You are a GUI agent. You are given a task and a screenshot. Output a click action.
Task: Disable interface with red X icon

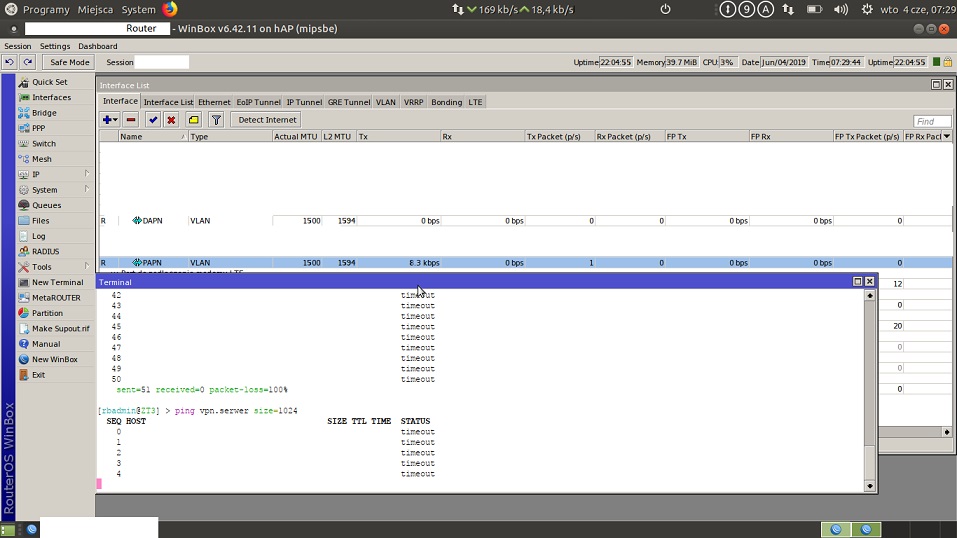(x=172, y=120)
